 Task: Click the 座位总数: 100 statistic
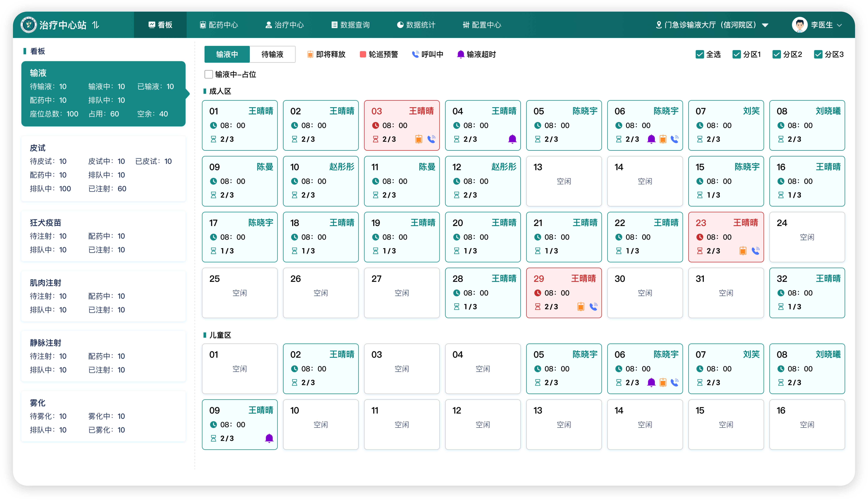point(54,114)
